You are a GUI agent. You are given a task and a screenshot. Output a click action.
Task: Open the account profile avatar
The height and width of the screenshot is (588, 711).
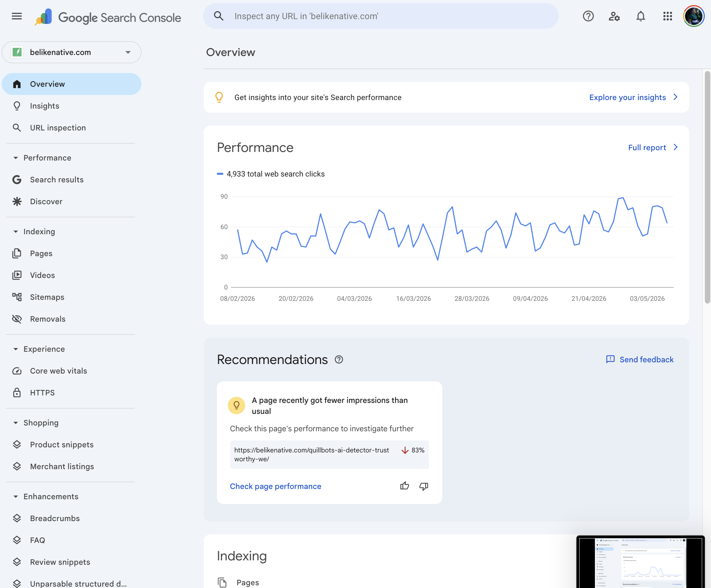pos(694,16)
